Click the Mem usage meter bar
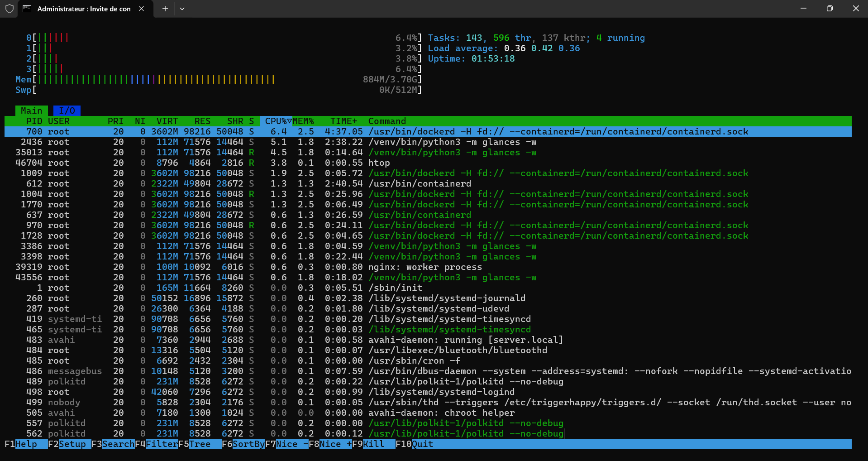 [x=219, y=79]
